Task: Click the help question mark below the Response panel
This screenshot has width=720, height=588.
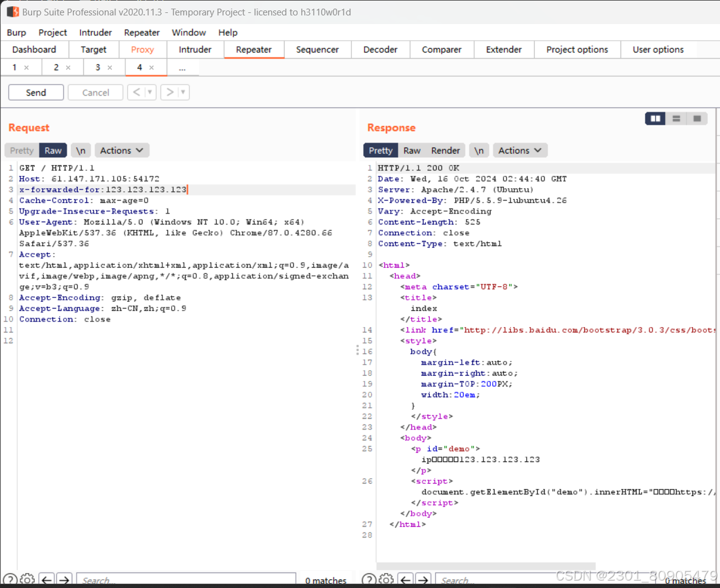Action: (369, 579)
